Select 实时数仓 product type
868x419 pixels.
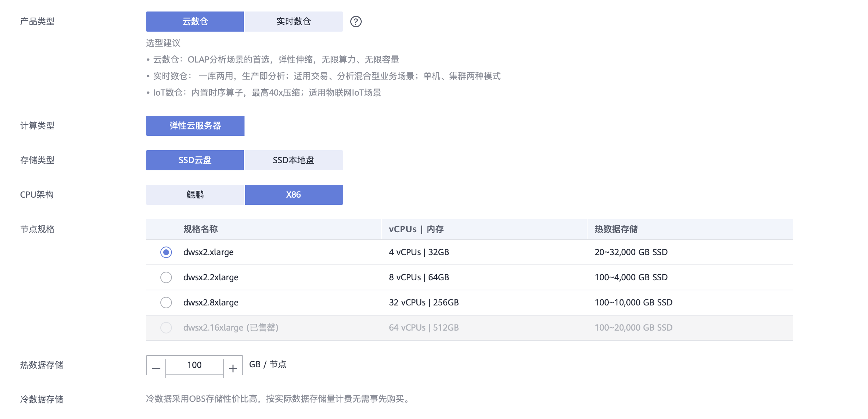tap(294, 22)
